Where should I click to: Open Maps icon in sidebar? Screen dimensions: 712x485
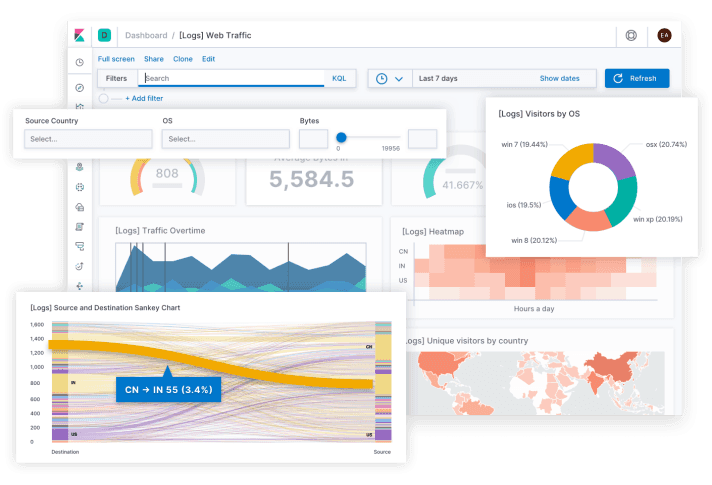coord(79,167)
